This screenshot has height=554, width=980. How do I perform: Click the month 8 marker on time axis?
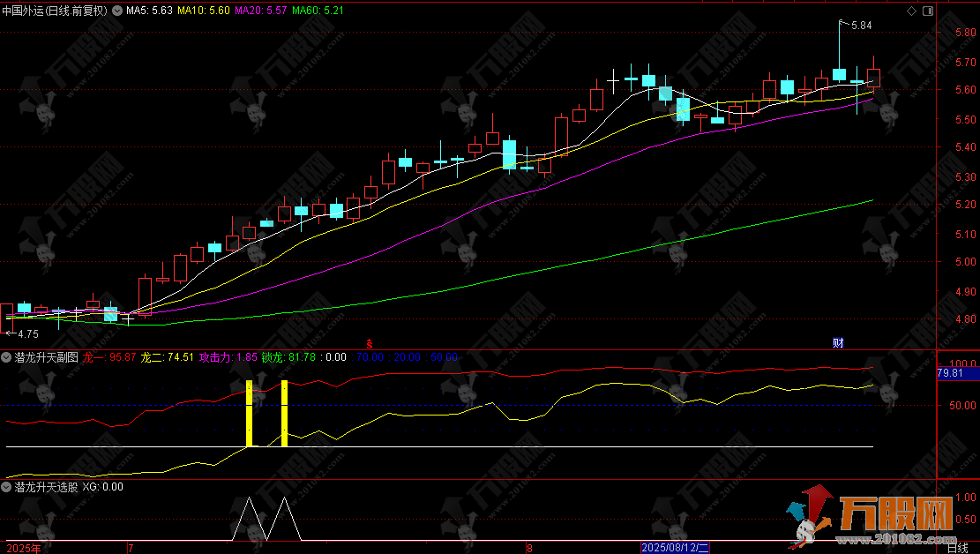coord(529,549)
